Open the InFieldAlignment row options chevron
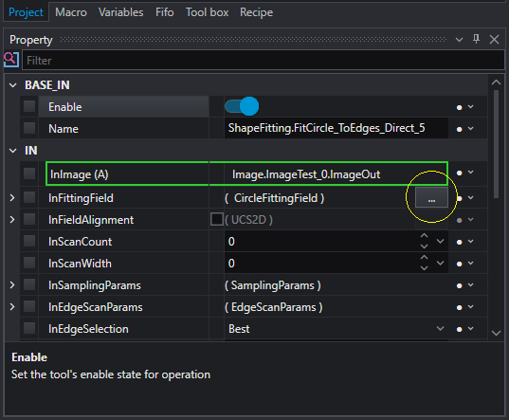This screenshot has height=420, width=509. click(x=471, y=220)
